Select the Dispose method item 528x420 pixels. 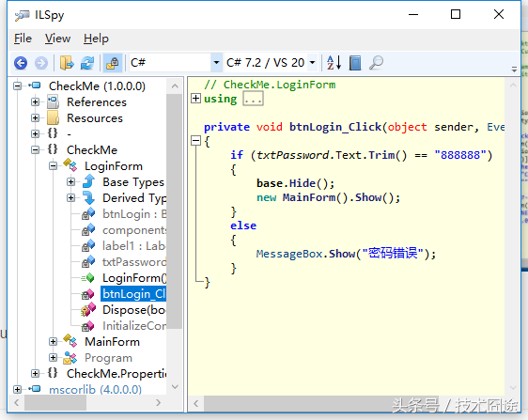(134, 310)
